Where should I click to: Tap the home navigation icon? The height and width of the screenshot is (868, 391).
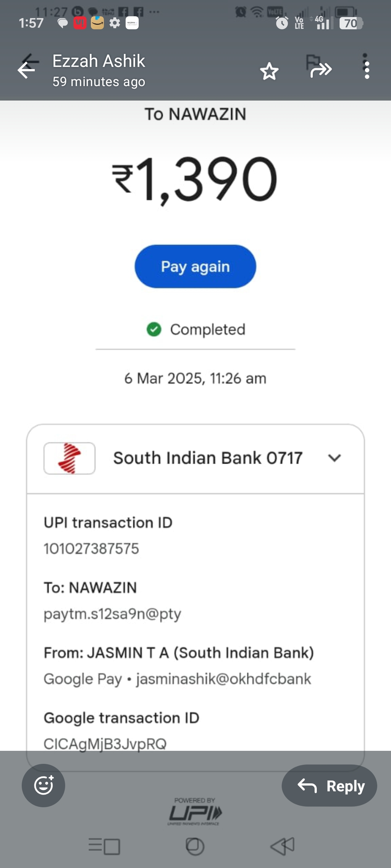pyautogui.click(x=195, y=846)
